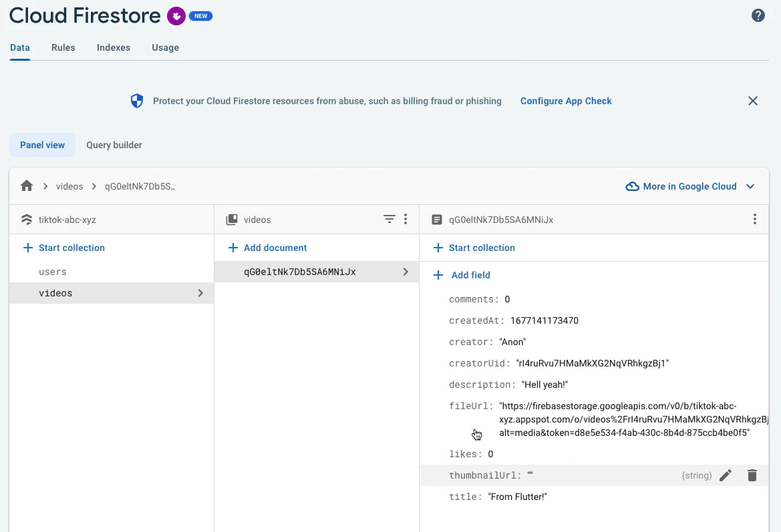Click the description value "Hell yeah!"
Image resolution: width=781 pixels, height=532 pixels.
pos(545,384)
